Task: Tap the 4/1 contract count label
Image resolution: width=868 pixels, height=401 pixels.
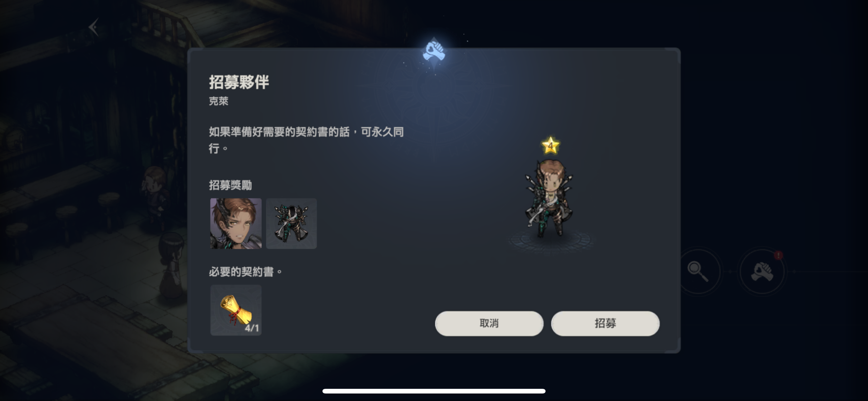Action: click(252, 328)
